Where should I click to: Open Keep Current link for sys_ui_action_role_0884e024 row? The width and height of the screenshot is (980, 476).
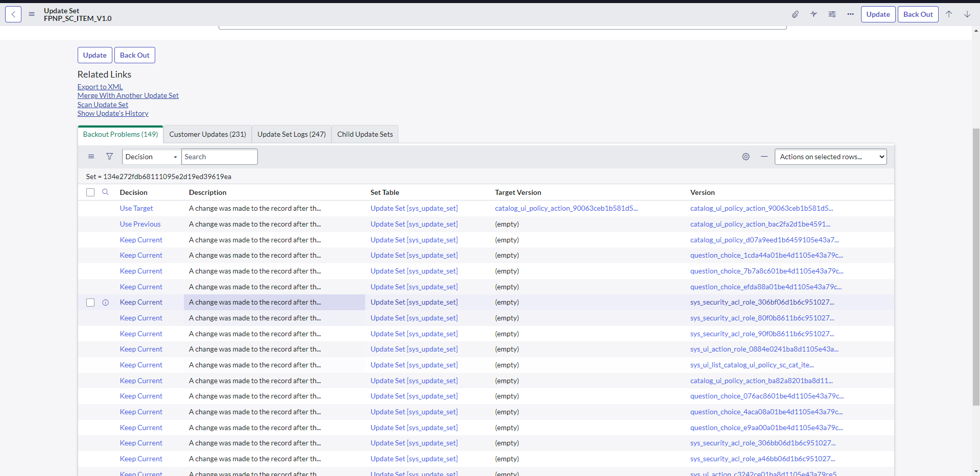pyautogui.click(x=141, y=349)
